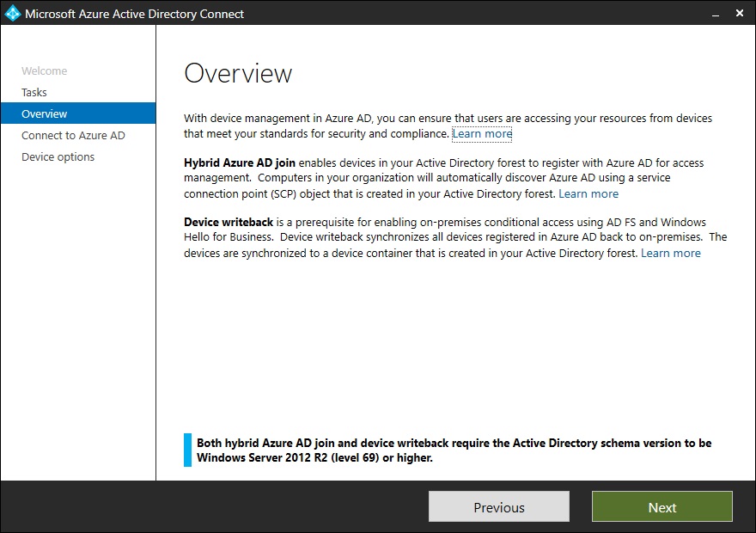Select the Overview step in sidebar
This screenshot has height=533, width=756.
click(x=78, y=113)
